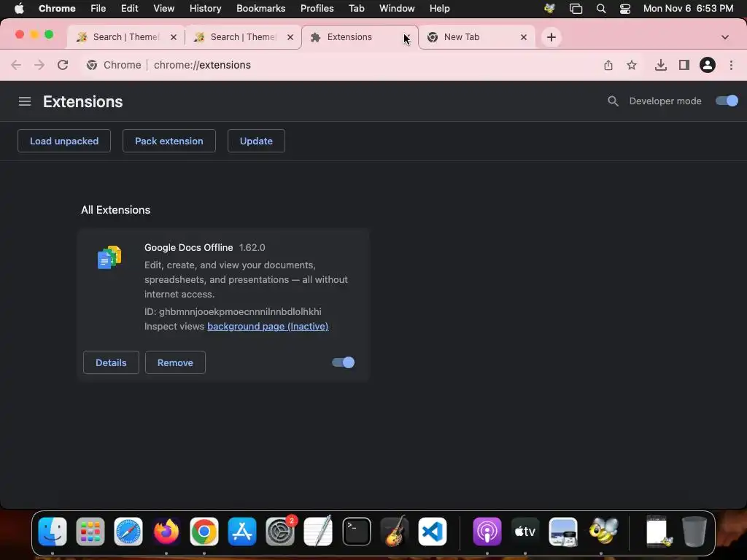The height and width of the screenshot is (560, 747).
Task: Disable the Google Docs Offline extension toggle
Action: pyautogui.click(x=343, y=362)
